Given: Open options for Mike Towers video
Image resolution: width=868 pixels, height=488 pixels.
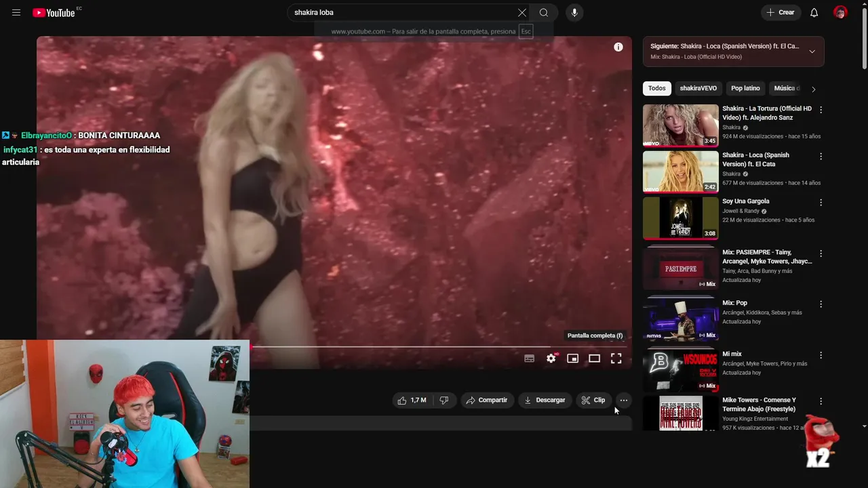Looking at the screenshot, I should 821,401.
